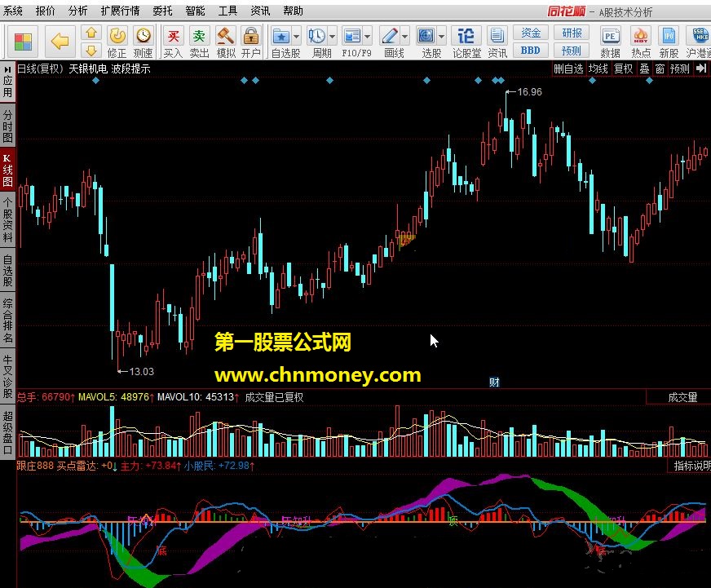The image size is (711, 588).
Task: Switch to the 分时图 sidebar tab
Action: point(7,126)
